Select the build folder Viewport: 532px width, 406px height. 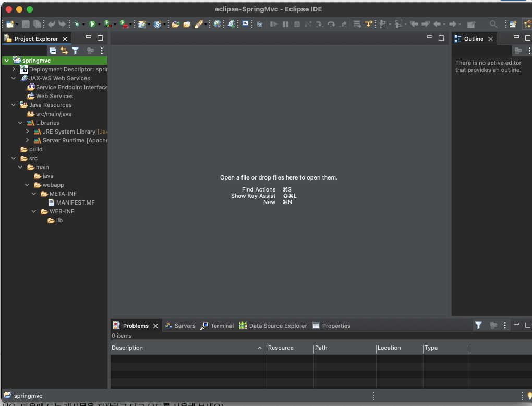tap(31, 149)
